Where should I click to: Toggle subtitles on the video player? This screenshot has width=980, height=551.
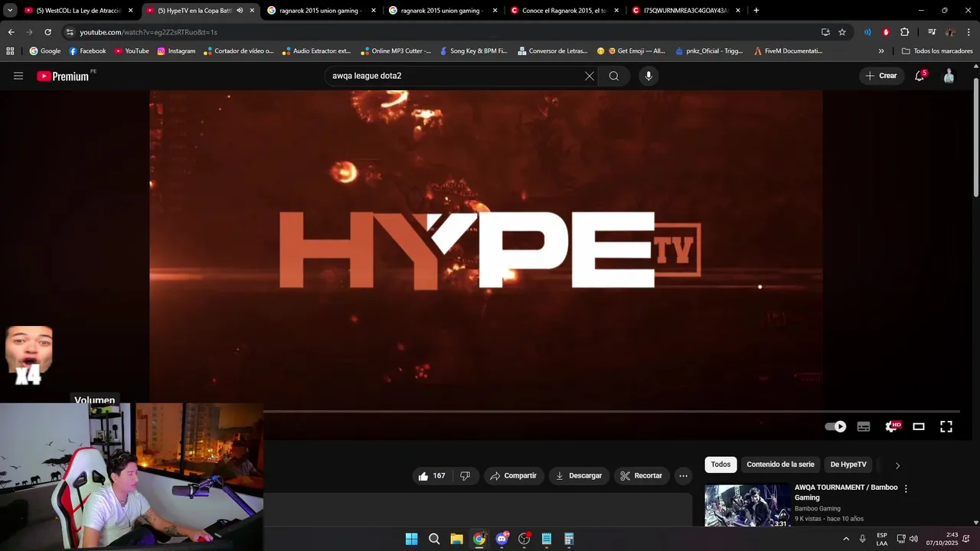[x=864, y=427]
